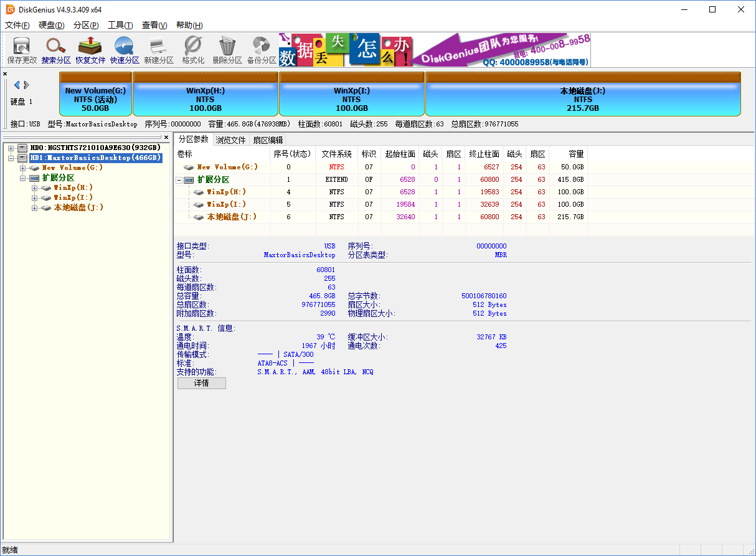The height and width of the screenshot is (556, 756).
Task: Switch to the 扇区编辑 tab
Action: pos(268,140)
